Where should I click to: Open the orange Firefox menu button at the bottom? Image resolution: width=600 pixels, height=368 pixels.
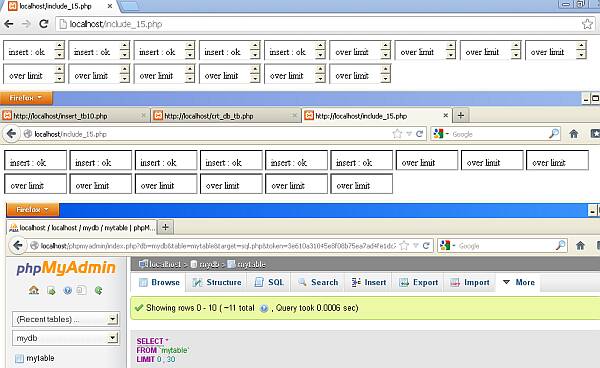click(x=33, y=210)
